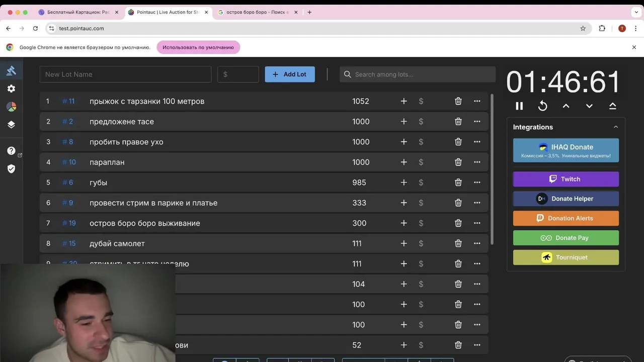Connect IHAQ Donate integration
This screenshot has width=644, height=362.
(566, 150)
